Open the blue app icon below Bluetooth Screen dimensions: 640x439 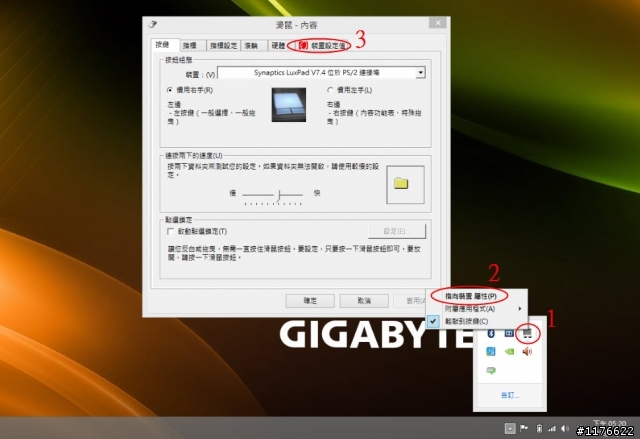pos(491,351)
